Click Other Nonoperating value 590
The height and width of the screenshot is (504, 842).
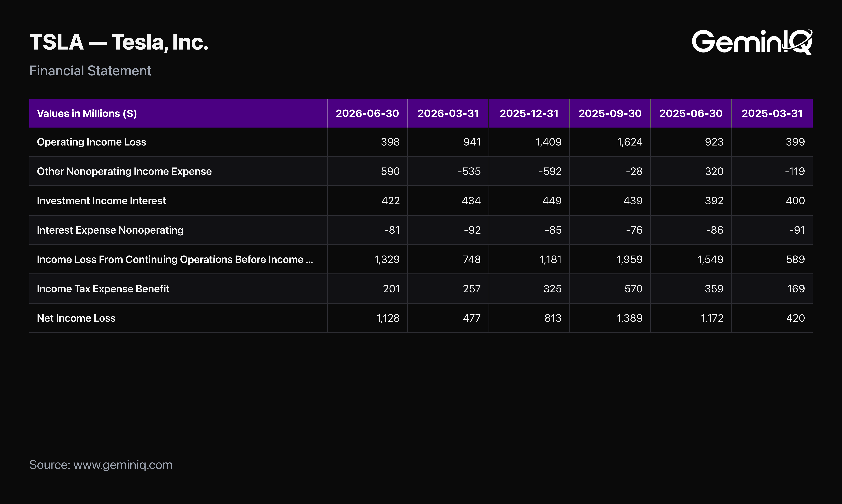point(390,171)
